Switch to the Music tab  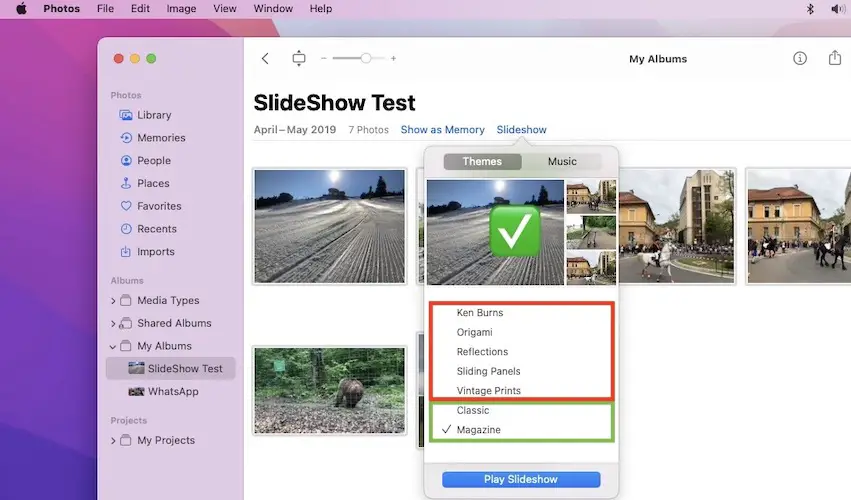[x=562, y=162]
